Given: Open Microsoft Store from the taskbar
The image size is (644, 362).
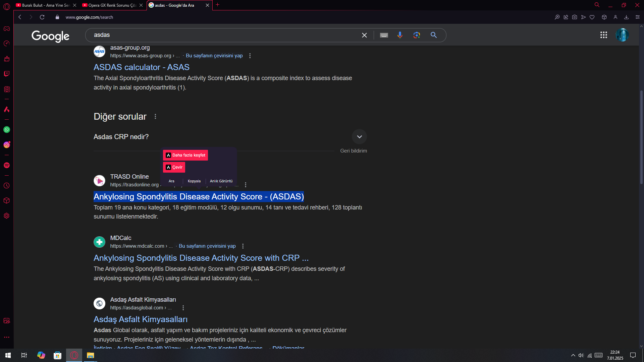Looking at the screenshot, I should click(58, 355).
